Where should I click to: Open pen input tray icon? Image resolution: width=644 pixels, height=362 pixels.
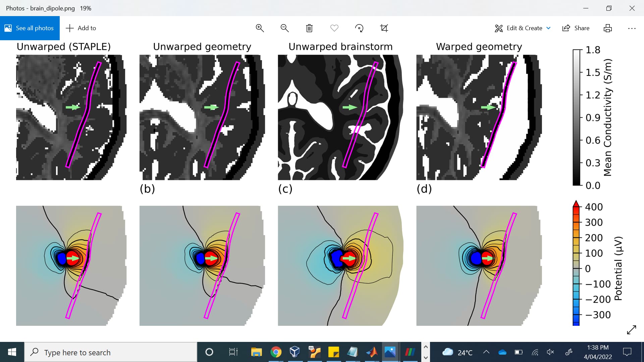[x=569, y=352]
